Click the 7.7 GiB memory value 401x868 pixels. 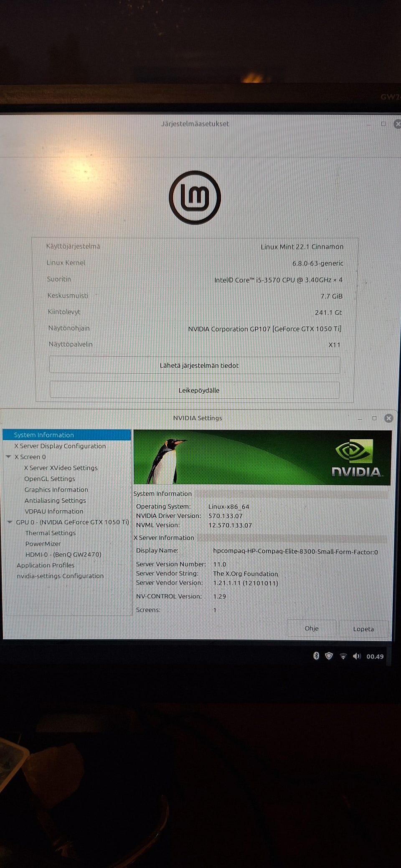332,296
